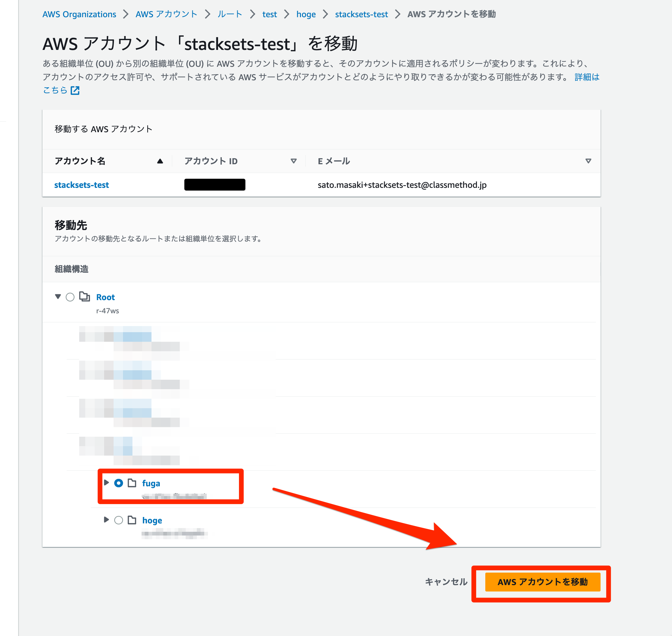
Task: Open the E メール column sort arrow
Action: click(x=588, y=162)
